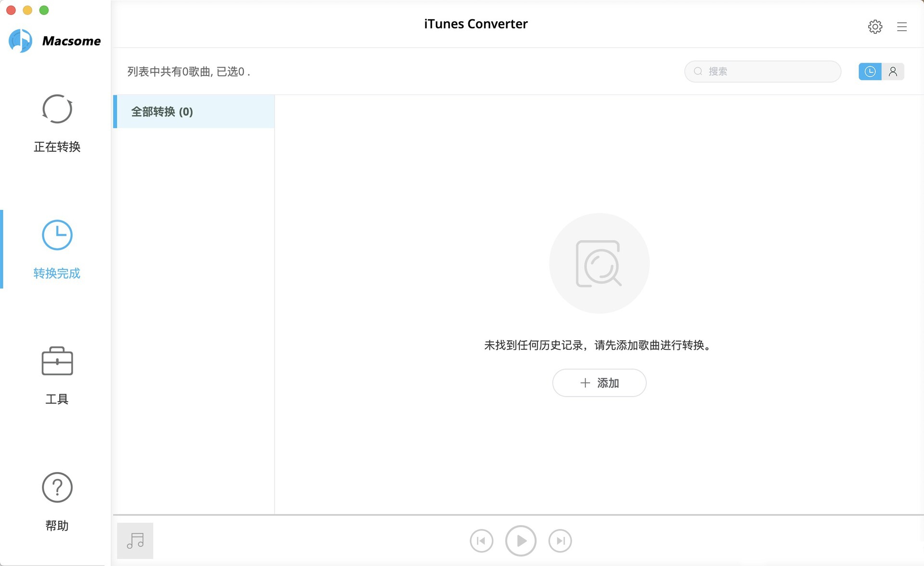The image size is (924, 566).
Task: Open the hamburger menu icon
Action: coord(902,26)
